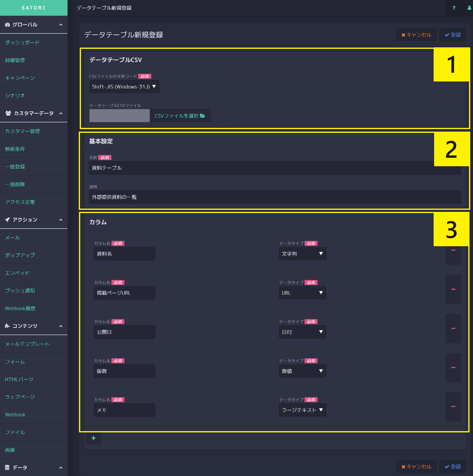
Task: Click column name input 掲載ページURL
Action: tap(125, 293)
